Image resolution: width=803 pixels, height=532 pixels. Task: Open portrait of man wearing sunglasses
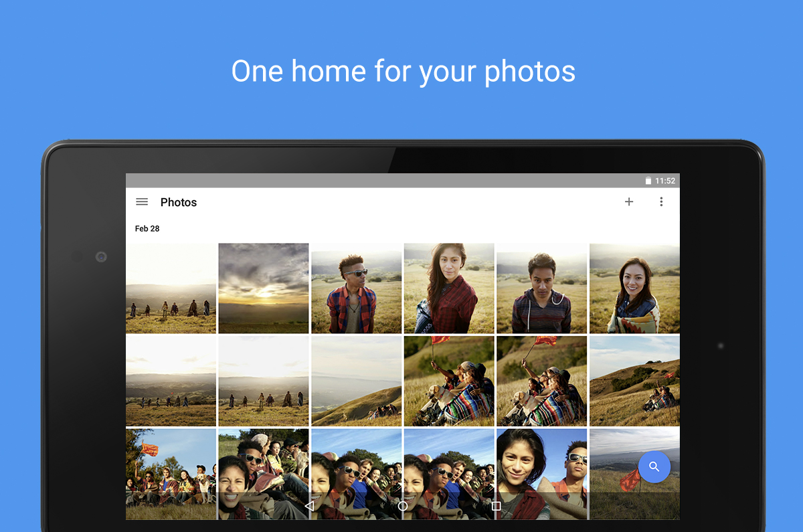pos(356,288)
